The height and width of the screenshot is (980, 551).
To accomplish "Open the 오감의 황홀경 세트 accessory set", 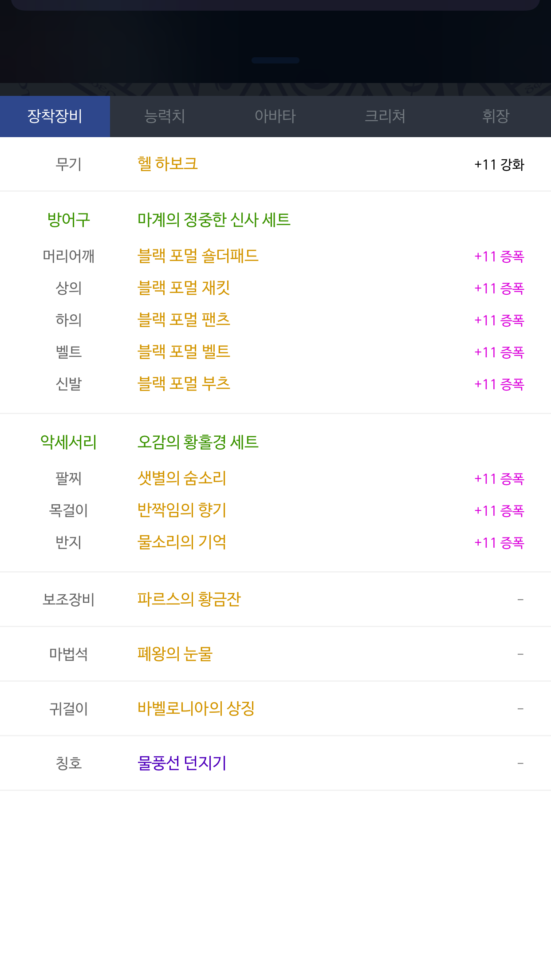I will click(198, 442).
